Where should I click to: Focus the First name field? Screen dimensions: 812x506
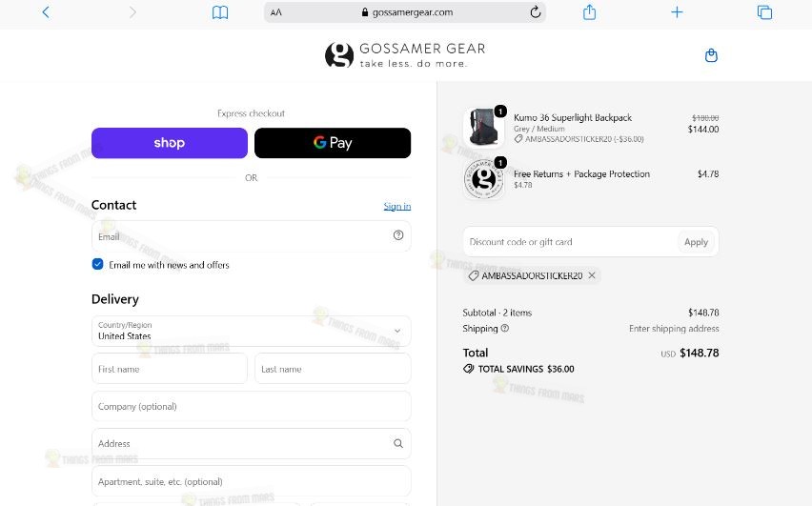170,369
